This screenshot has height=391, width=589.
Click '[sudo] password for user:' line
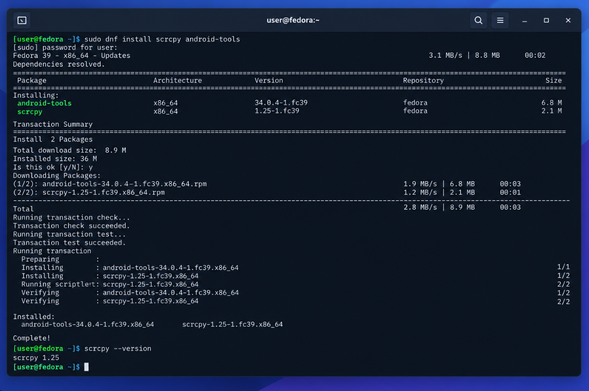coord(65,47)
